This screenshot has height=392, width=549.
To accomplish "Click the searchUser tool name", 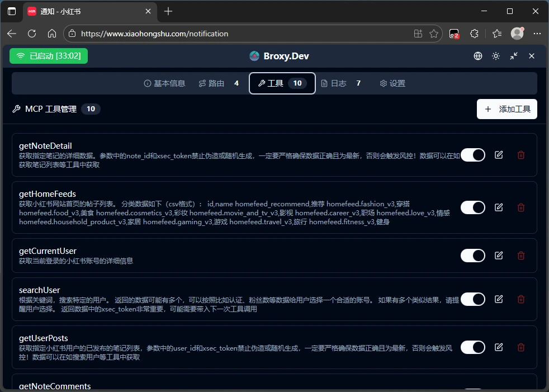I will tap(39, 290).
